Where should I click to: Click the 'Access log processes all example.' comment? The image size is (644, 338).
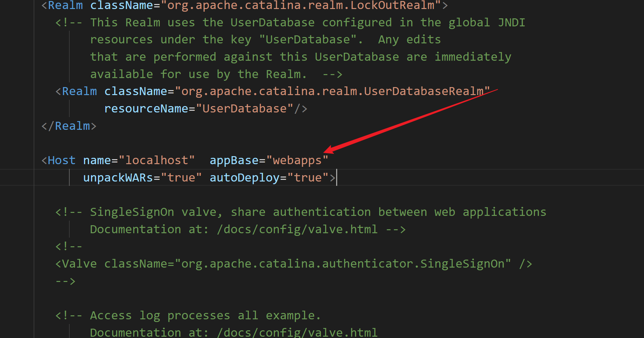click(188, 315)
